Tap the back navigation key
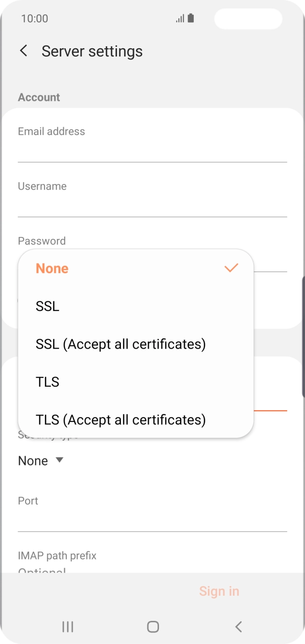 tap(238, 627)
